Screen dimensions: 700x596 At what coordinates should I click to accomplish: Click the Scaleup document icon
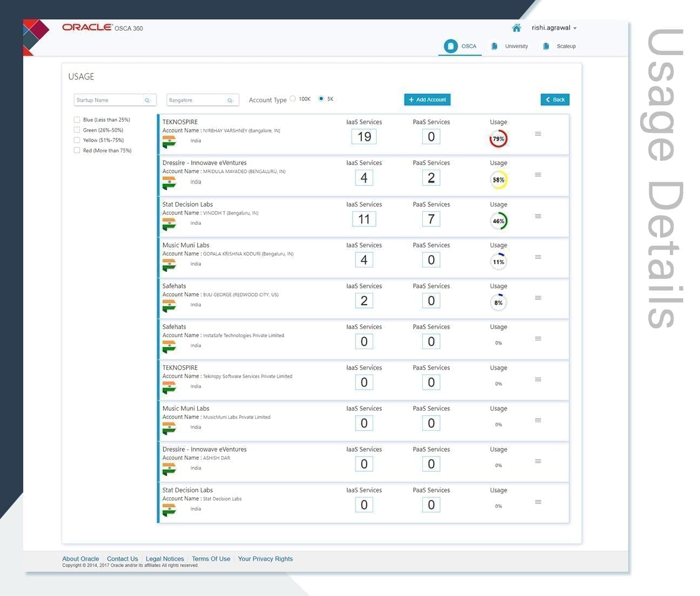546,46
